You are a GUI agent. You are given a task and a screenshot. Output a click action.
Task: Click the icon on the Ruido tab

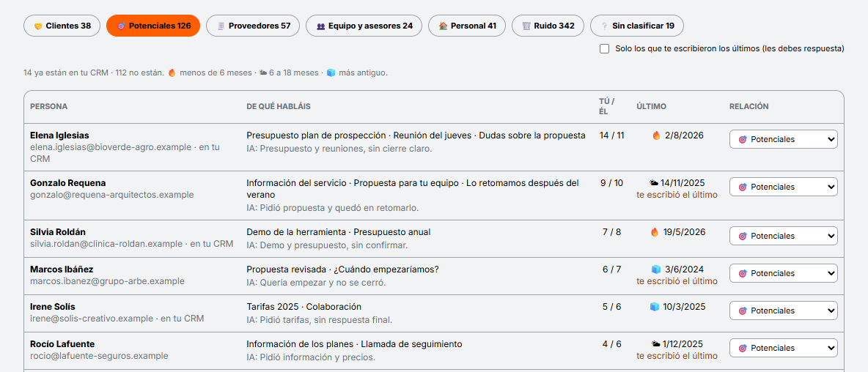click(x=526, y=26)
